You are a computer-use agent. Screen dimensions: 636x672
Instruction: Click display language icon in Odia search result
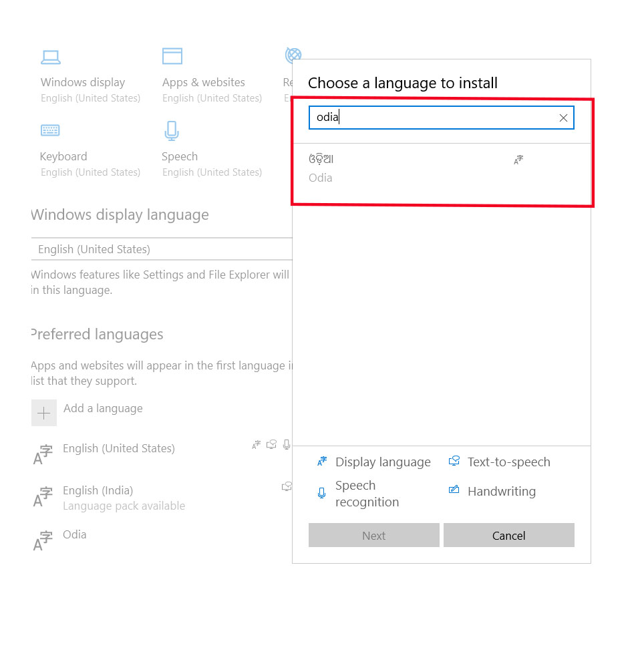click(518, 160)
